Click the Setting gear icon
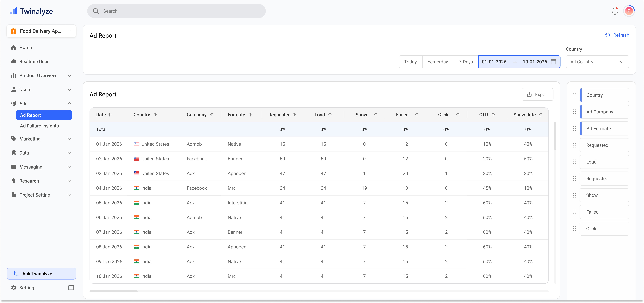Viewport: 644px width, 303px height. [14, 288]
